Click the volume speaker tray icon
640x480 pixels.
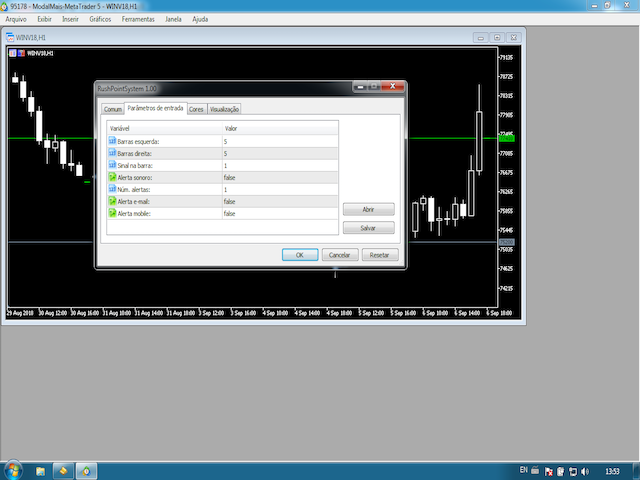(x=584, y=471)
